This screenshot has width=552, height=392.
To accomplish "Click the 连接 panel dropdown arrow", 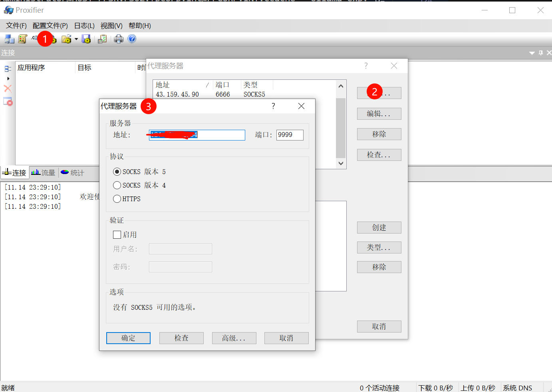I will [x=532, y=52].
